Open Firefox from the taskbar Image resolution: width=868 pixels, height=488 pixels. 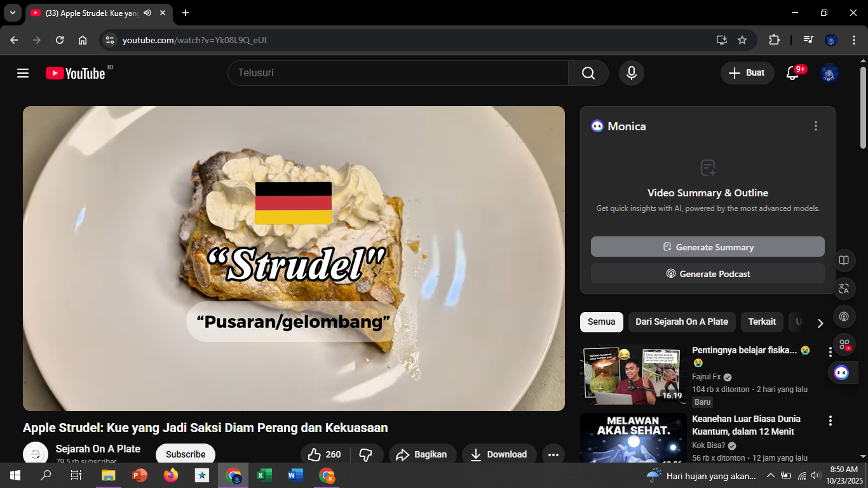click(x=170, y=475)
